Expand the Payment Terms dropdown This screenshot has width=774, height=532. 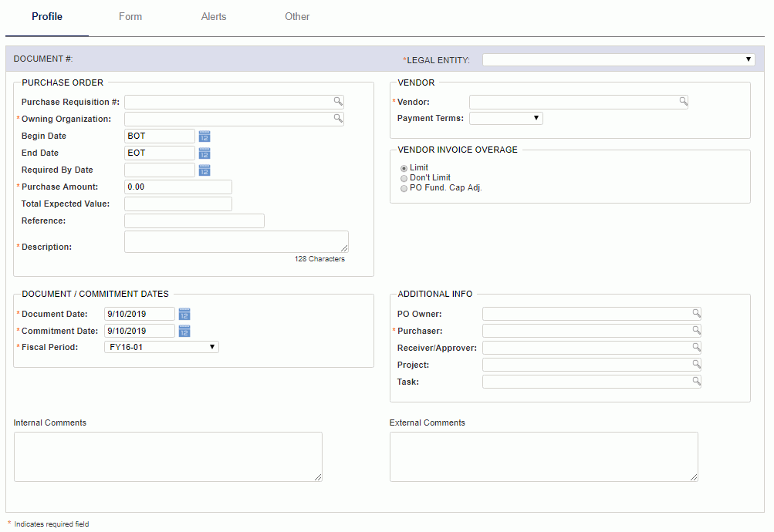506,118
